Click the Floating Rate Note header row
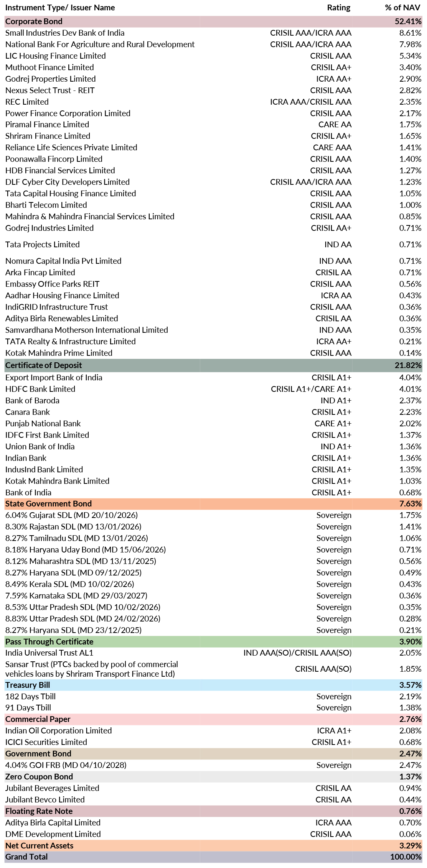Screen dimensions: 427x868 pyautogui.click(x=213, y=811)
